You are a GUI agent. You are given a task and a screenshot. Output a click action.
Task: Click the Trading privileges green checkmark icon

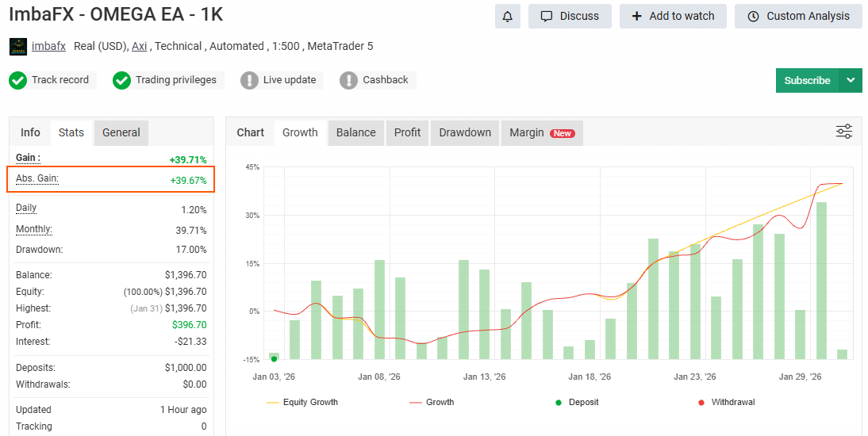click(121, 80)
